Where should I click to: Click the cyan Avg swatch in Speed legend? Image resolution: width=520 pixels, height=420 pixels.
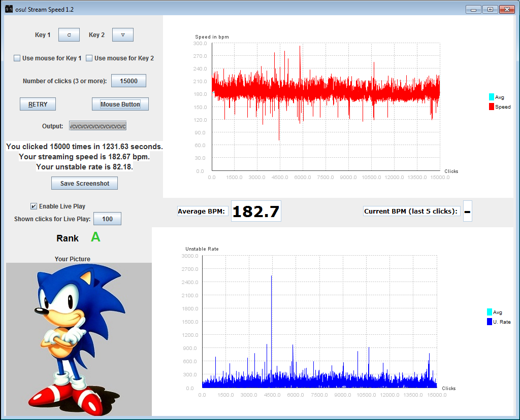(491, 97)
